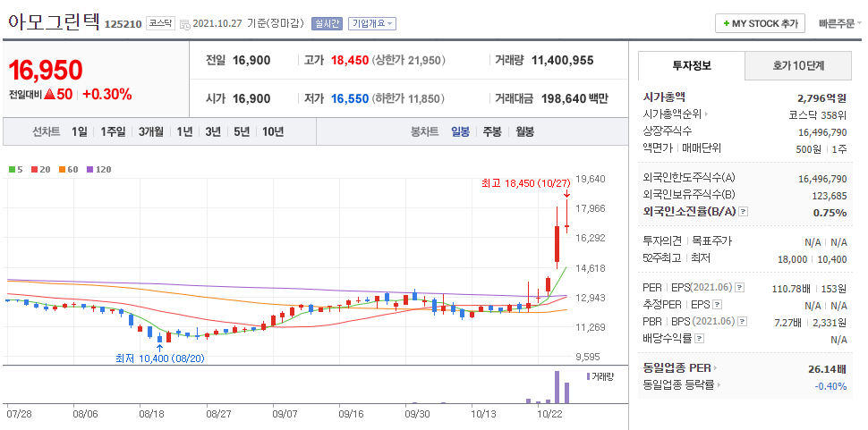This screenshot has height=430, width=868.
Task: Click the arrow next to 동일업종 PER
Action: 715,368
